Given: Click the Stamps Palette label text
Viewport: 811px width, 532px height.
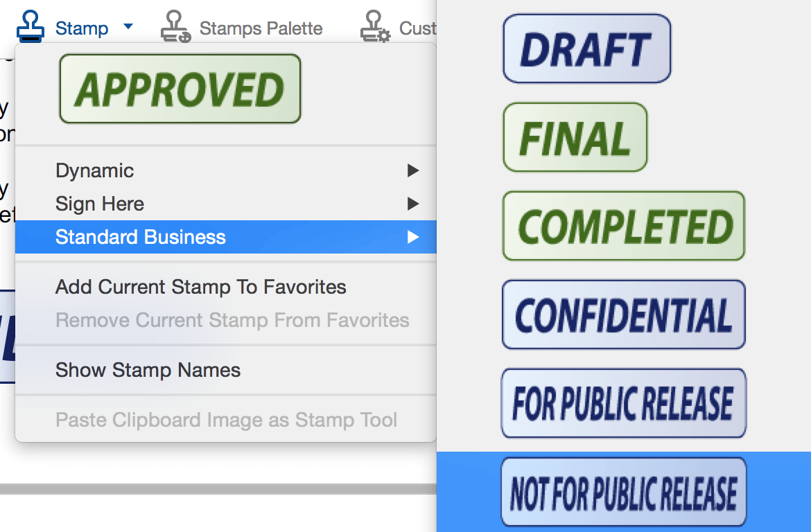Looking at the screenshot, I should [261, 28].
